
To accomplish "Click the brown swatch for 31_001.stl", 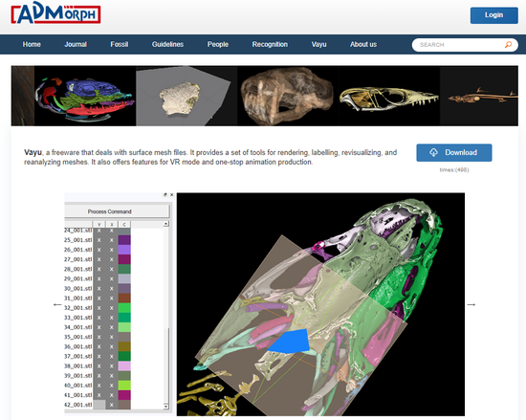I will click(x=124, y=298).
